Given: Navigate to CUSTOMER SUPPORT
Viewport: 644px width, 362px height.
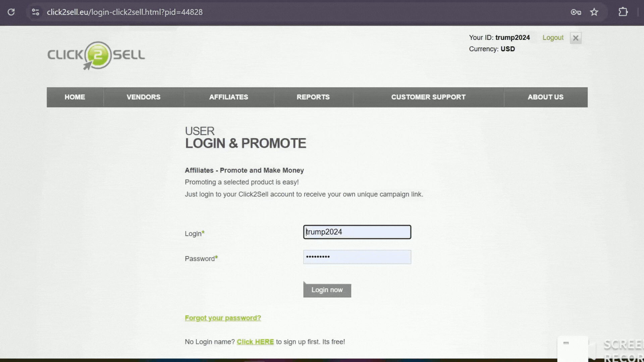Looking at the screenshot, I should pos(428,97).
